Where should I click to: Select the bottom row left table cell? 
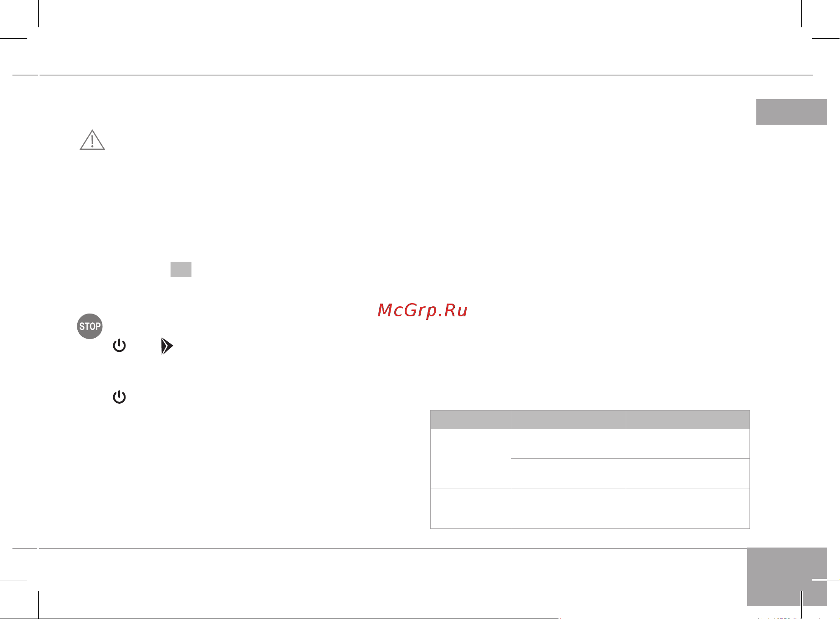point(471,508)
